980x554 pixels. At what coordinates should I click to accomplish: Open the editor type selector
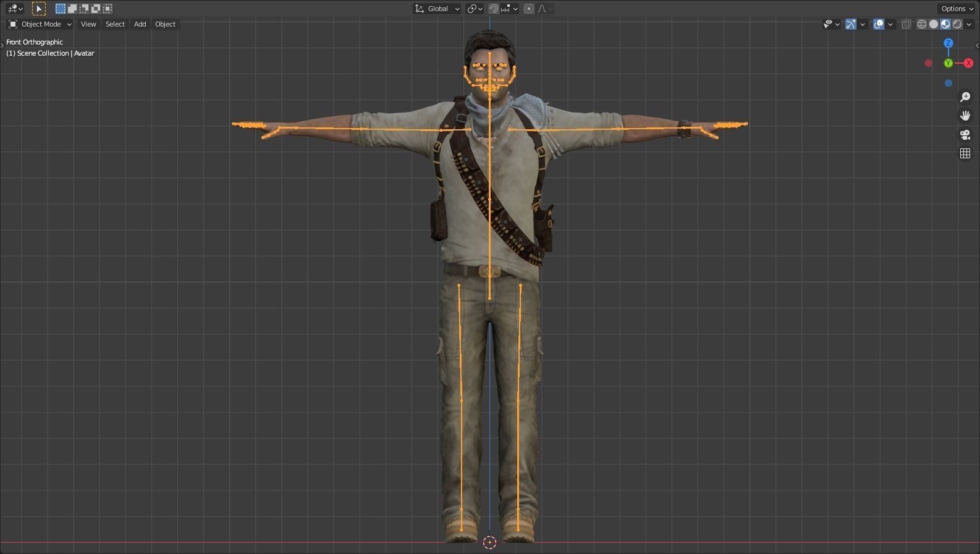(x=15, y=9)
